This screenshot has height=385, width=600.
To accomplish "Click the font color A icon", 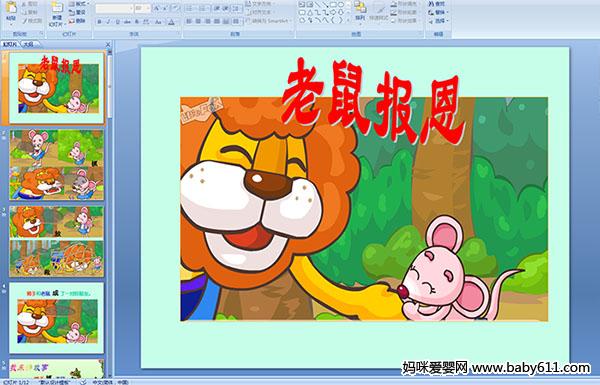I will [171, 22].
